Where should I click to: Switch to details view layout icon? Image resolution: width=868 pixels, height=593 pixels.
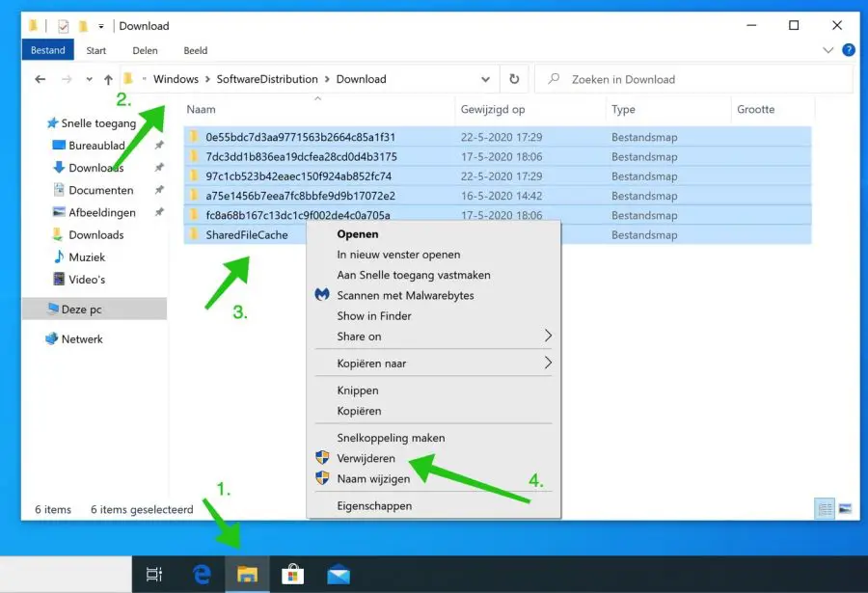coord(825,508)
